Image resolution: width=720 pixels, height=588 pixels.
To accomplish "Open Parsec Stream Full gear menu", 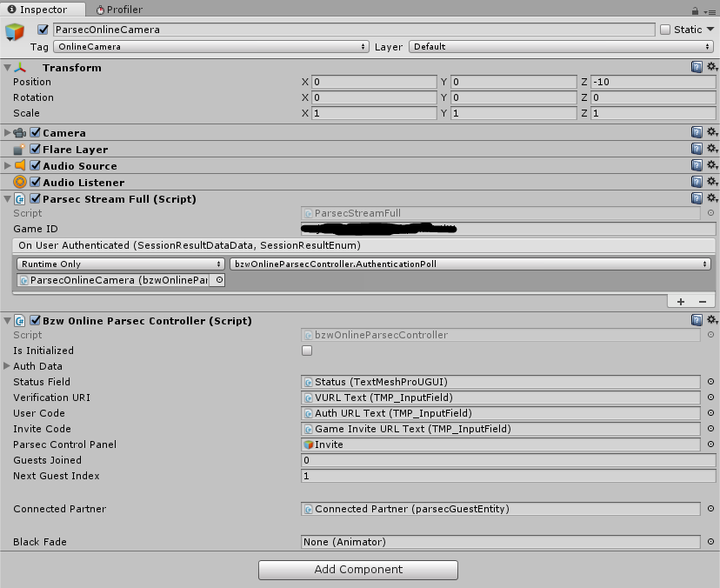I will click(x=711, y=198).
